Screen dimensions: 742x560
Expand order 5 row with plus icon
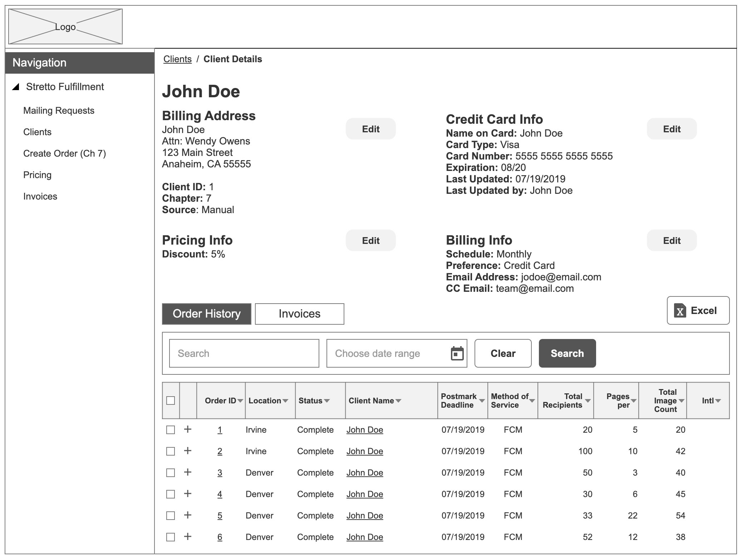188,515
